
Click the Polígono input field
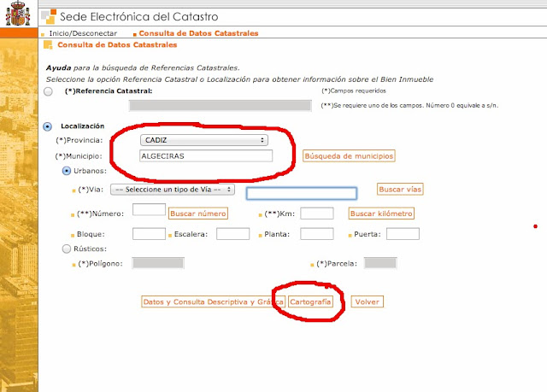(x=158, y=263)
